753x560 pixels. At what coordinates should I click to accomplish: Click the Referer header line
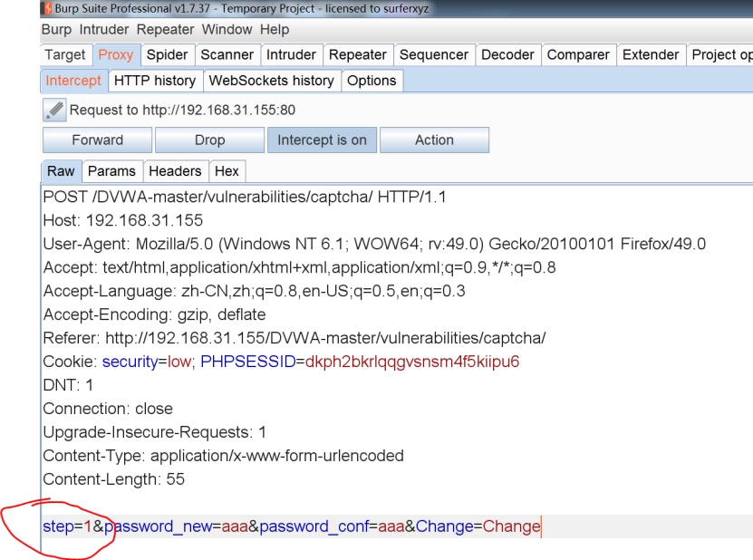coord(294,338)
